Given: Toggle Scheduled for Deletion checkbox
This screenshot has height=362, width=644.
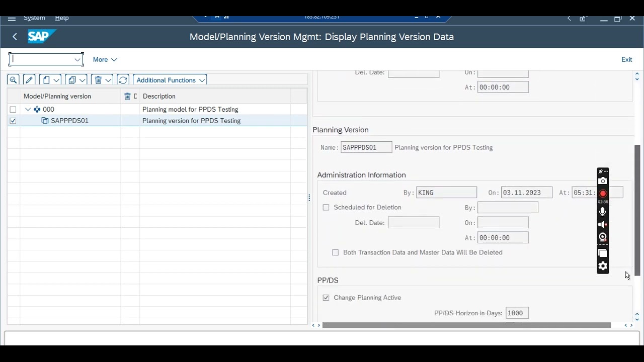Looking at the screenshot, I should point(326,207).
